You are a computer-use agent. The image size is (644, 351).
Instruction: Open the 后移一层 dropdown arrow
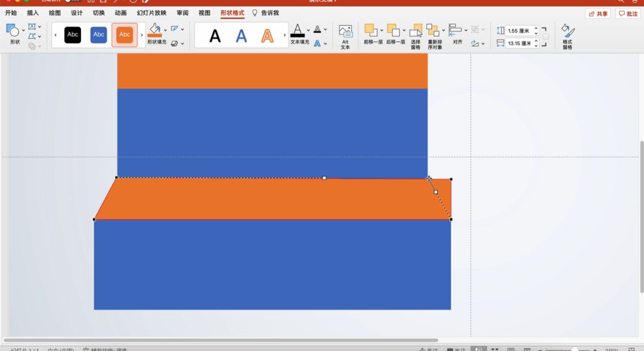pos(404,30)
